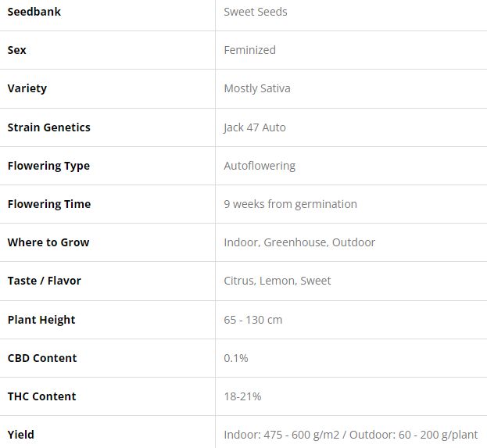Screen dimensions: 487x448
Task: Select the Mostly Sativa value
Action: (256, 88)
